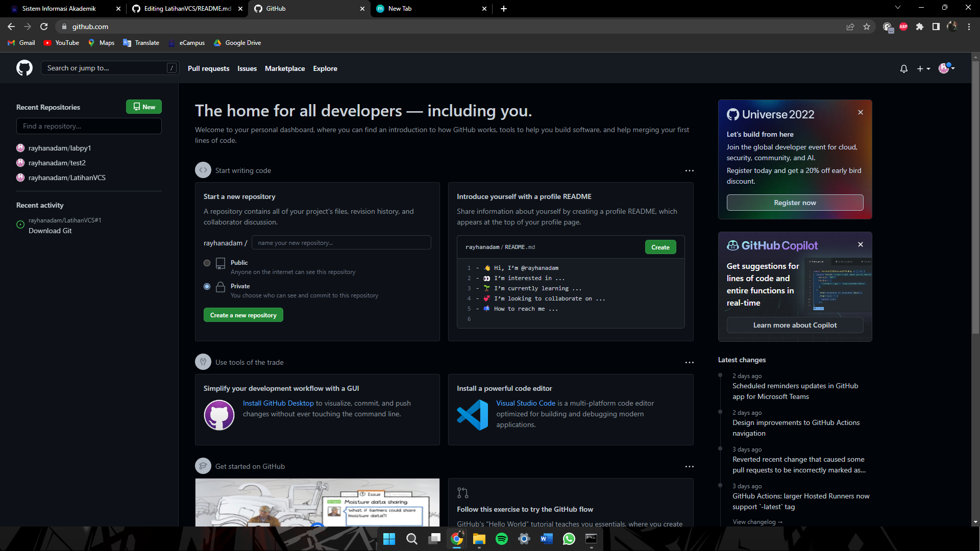Open the Use tools of the trade options menu
This screenshot has height=551, width=980.
tap(689, 362)
